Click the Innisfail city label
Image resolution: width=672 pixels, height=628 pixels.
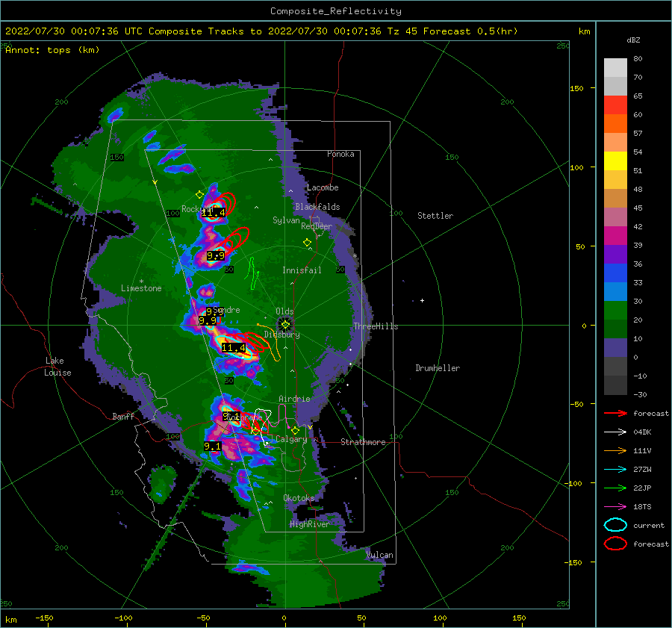pos(302,270)
